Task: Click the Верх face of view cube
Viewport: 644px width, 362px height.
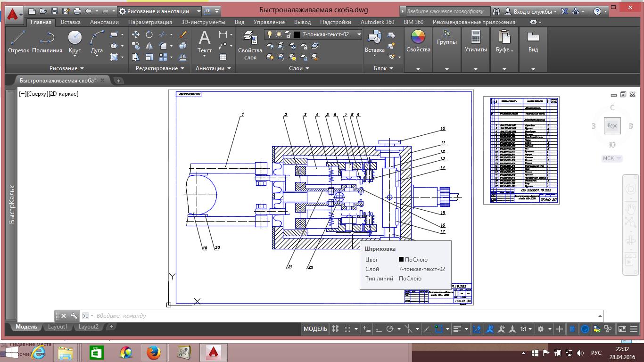Action: [x=612, y=126]
